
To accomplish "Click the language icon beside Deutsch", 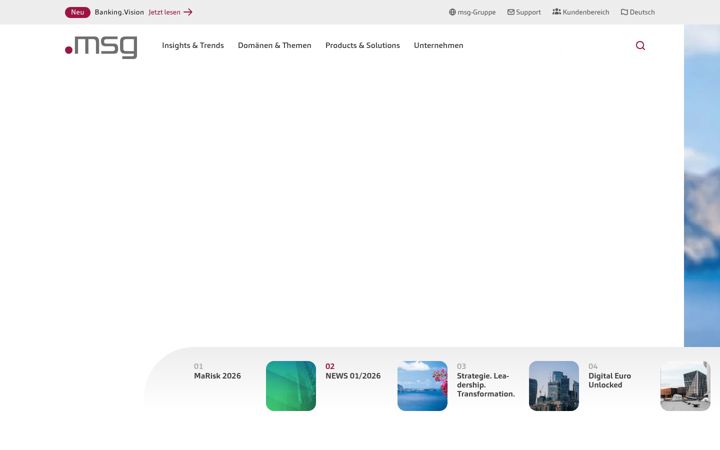I will tap(624, 12).
